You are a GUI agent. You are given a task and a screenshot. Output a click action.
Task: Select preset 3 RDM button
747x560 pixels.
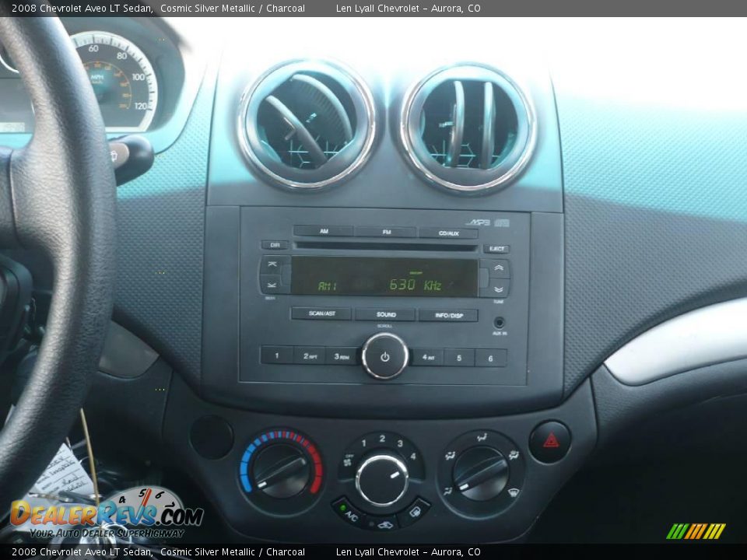341,356
